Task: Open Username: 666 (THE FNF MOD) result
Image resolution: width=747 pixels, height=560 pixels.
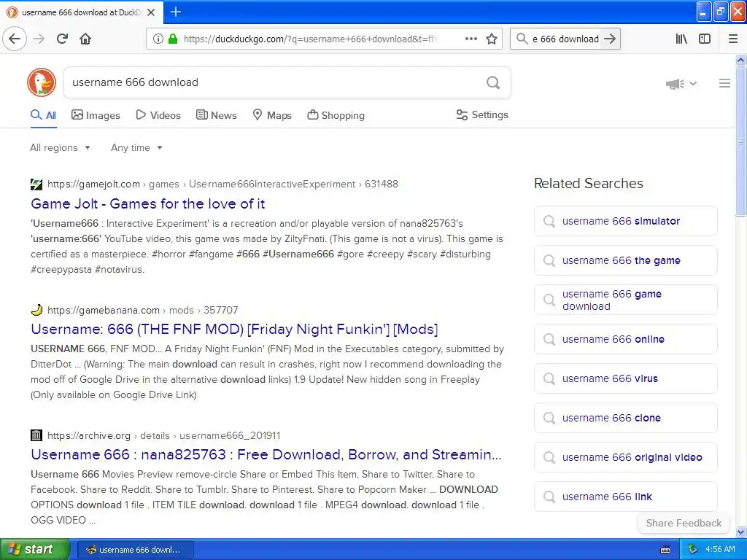Action: pyautogui.click(x=234, y=330)
